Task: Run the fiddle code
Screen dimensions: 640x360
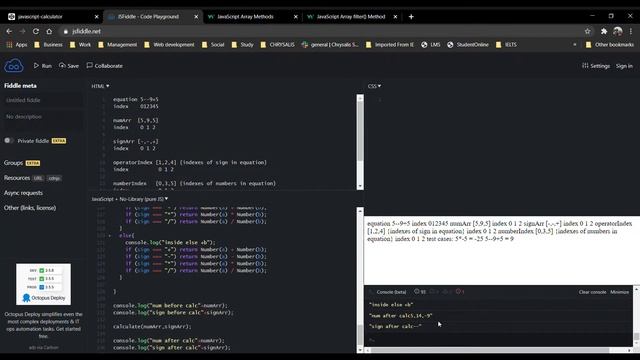Action: click(42, 66)
